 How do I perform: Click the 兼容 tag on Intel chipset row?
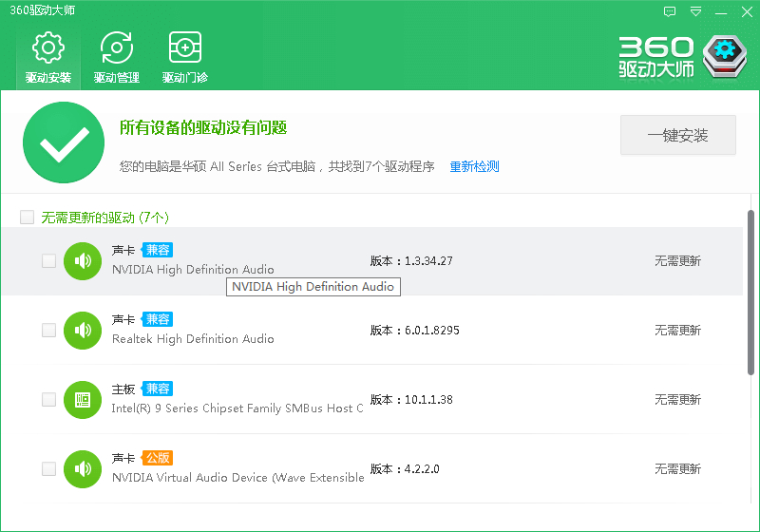point(157,389)
